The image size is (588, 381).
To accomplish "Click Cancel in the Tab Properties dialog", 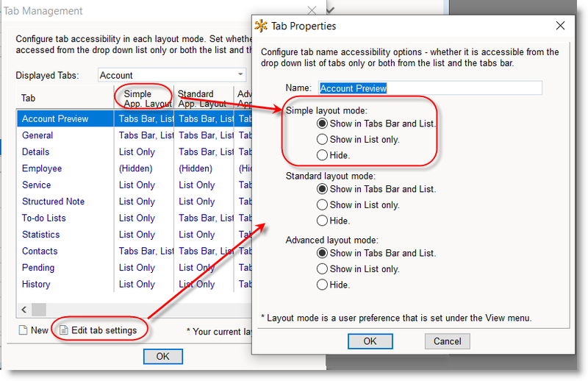I will point(447,341).
